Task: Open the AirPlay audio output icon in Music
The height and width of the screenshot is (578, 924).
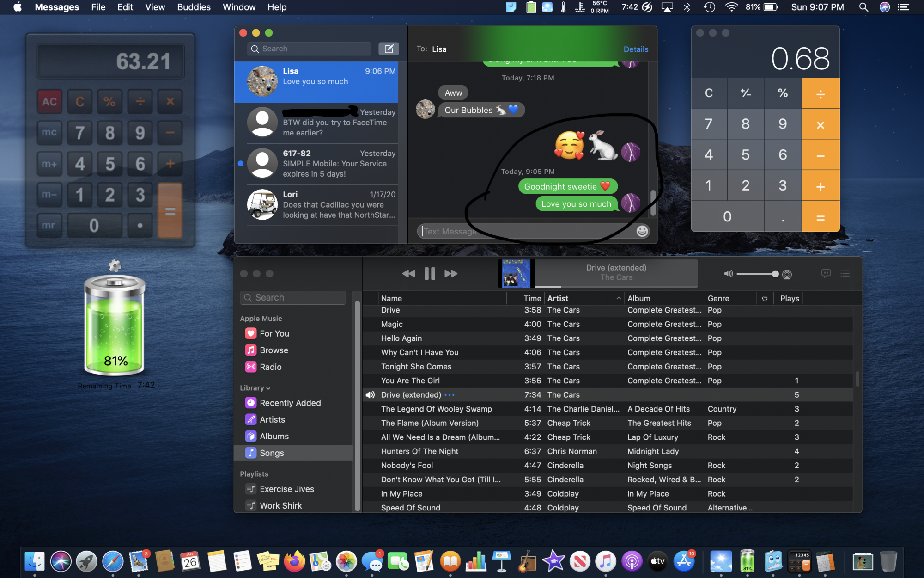Action: coord(787,274)
